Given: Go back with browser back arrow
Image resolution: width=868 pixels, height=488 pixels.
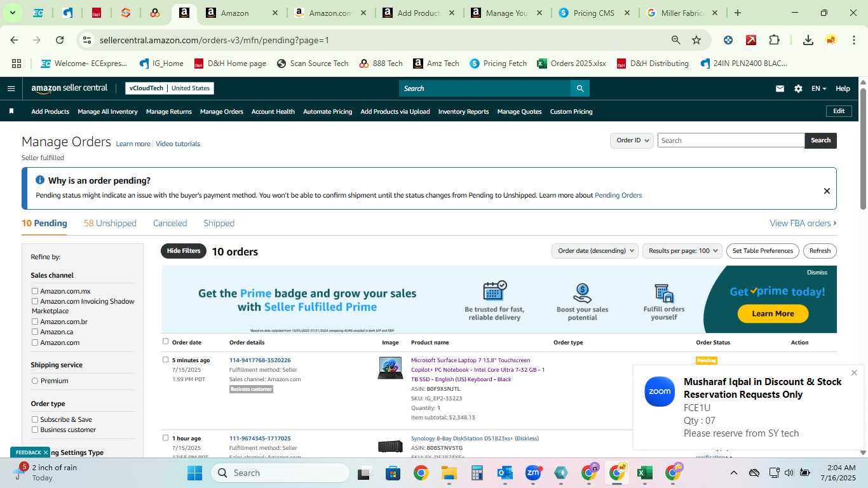Looking at the screenshot, I should (x=14, y=40).
